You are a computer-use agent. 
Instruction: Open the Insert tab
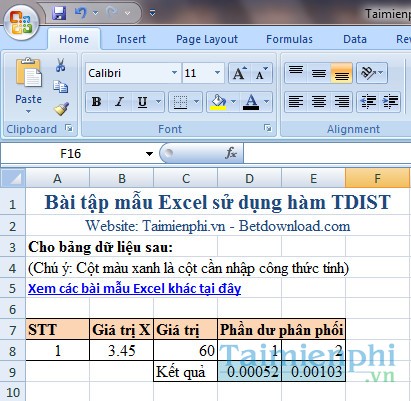click(131, 39)
